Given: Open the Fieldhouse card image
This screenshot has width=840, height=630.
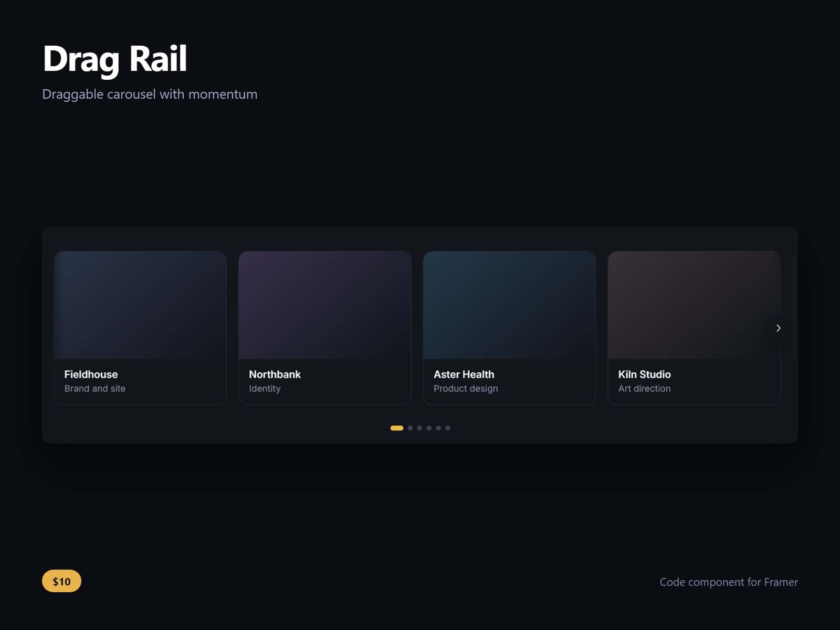Looking at the screenshot, I should pos(140,305).
